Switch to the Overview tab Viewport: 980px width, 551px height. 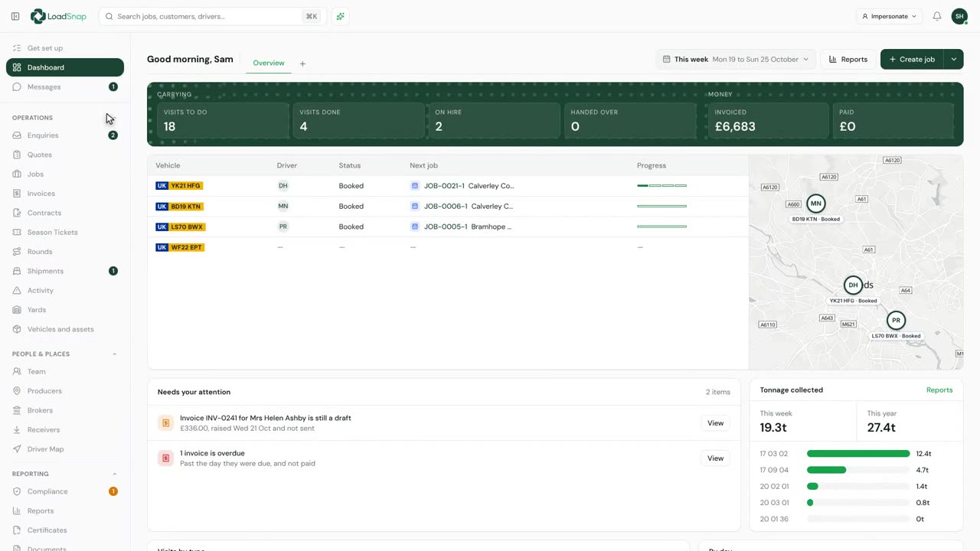[x=269, y=63]
